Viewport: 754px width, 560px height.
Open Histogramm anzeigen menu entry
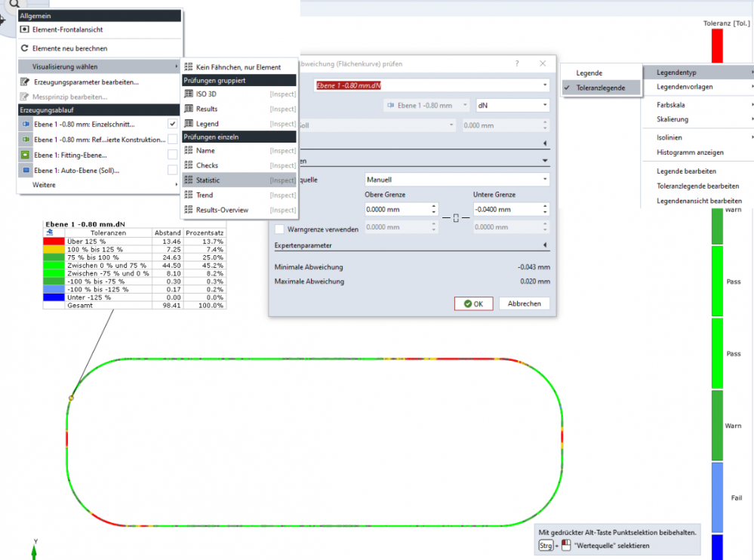690,152
